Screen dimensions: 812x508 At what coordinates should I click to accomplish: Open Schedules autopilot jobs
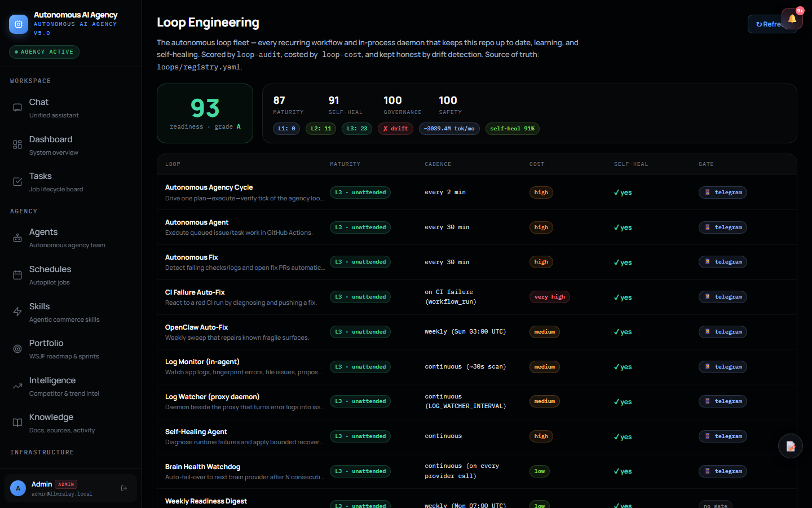point(70,275)
